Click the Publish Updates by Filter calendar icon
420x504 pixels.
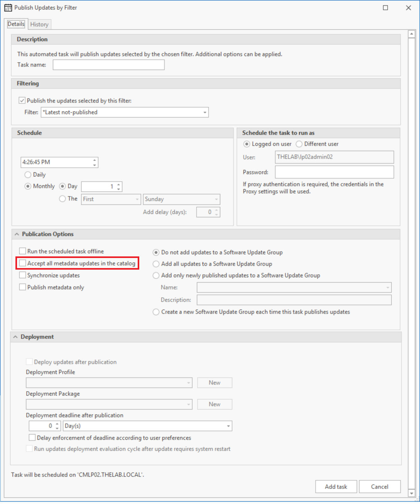click(8, 8)
